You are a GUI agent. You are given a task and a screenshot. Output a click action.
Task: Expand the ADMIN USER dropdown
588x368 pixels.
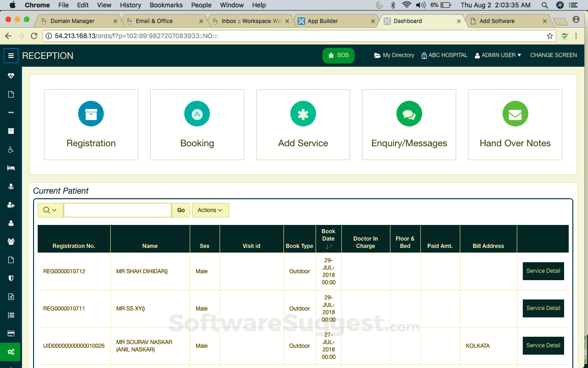pyautogui.click(x=498, y=55)
